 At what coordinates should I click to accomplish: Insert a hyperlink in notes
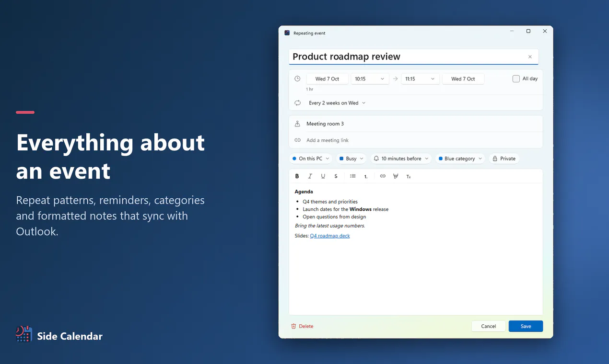pos(383,176)
